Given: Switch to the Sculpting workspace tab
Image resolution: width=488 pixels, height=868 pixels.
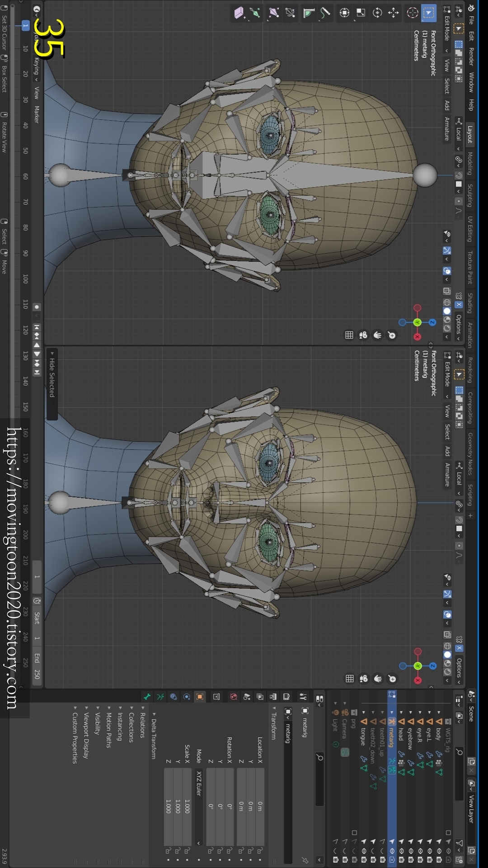Looking at the screenshot, I should (470, 195).
